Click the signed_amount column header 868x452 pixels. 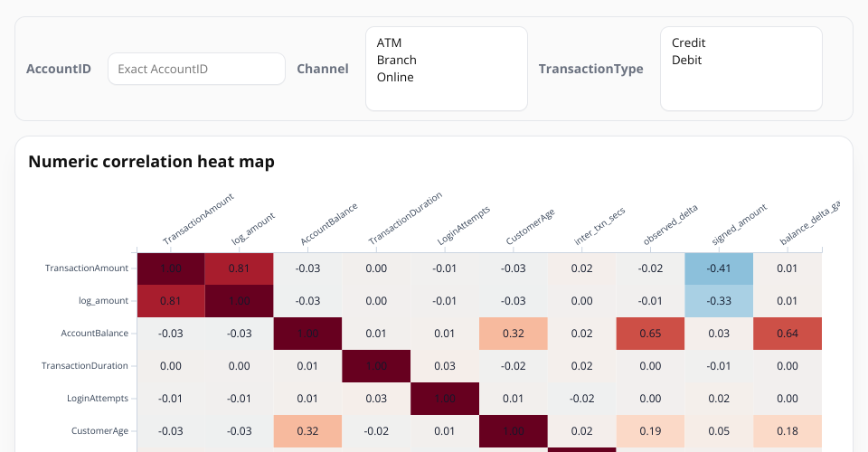coord(739,226)
